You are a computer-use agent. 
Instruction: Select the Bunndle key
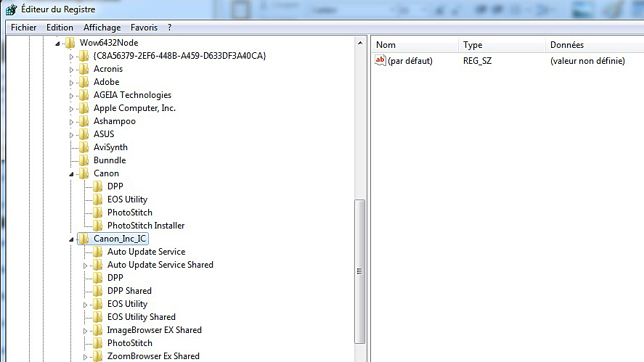pos(110,160)
